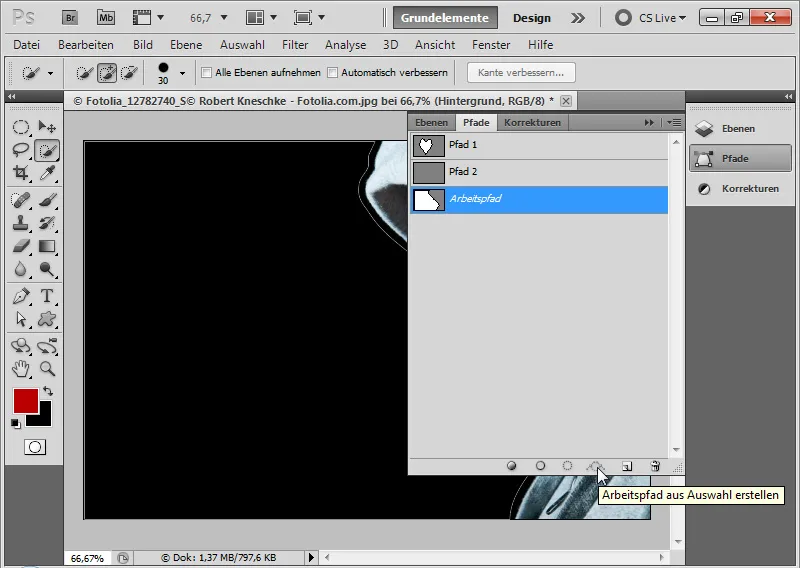Switch to Design workspace
This screenshot has height=568, width=800.
tap(532, 18)
